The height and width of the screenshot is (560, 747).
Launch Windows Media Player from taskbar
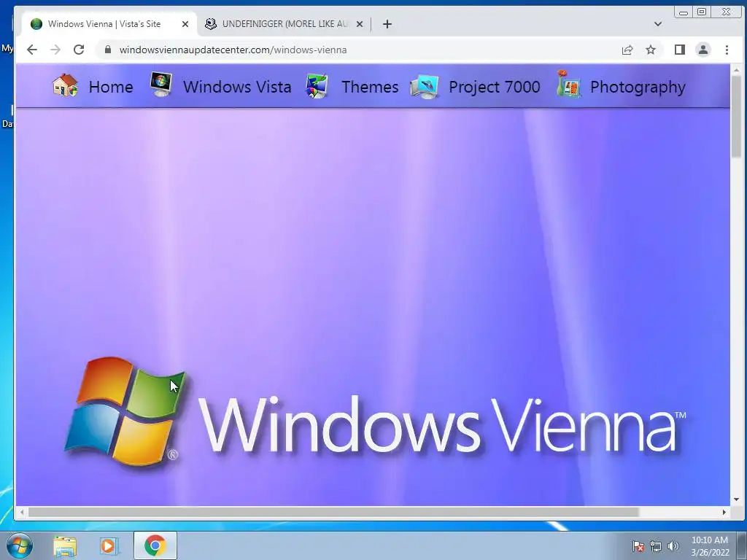pyautogui.click(x=109, y=546)
